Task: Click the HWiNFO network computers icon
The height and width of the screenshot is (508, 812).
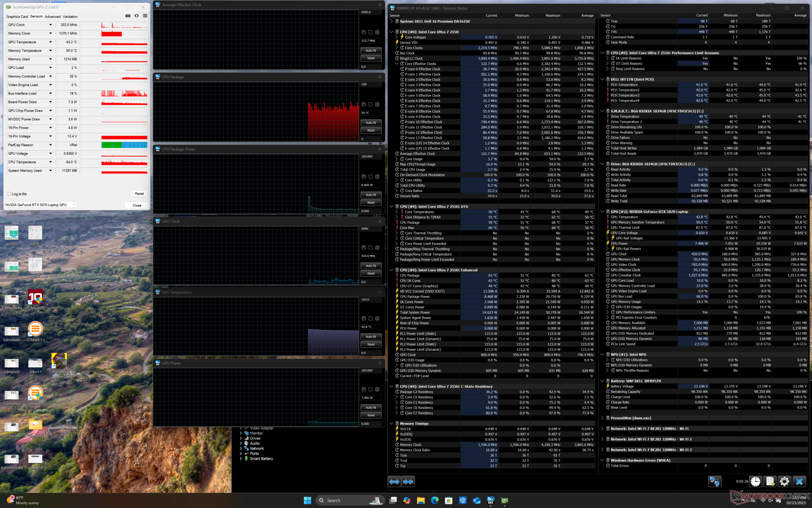Action: pos(715,481)
